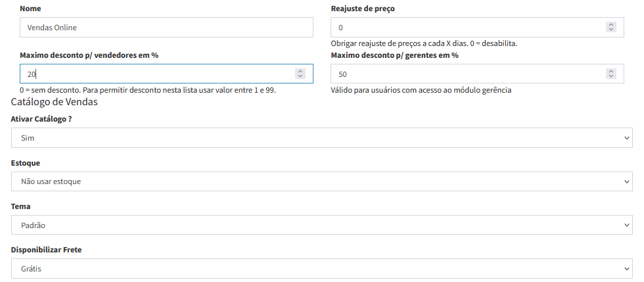Open the Tema dropdown showing Padrão

pos(321,225)
